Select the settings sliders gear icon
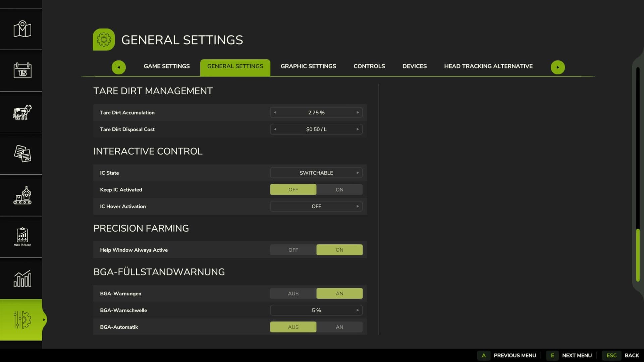The height and width of the screenshot is (362, 644). coord(22,320)
